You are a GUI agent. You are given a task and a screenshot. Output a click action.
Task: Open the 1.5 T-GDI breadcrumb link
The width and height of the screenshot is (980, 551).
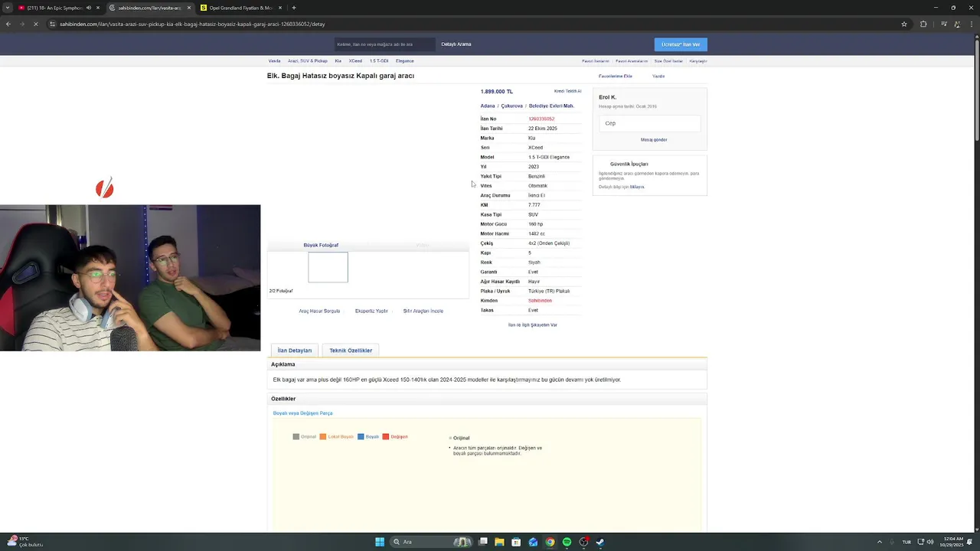coord(379,60)
